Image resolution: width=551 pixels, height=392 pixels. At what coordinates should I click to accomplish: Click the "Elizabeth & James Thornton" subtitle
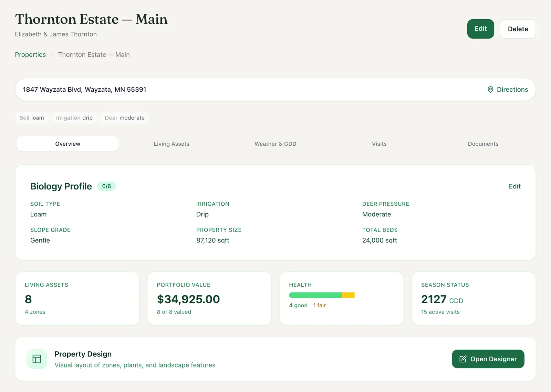[56, 34]
